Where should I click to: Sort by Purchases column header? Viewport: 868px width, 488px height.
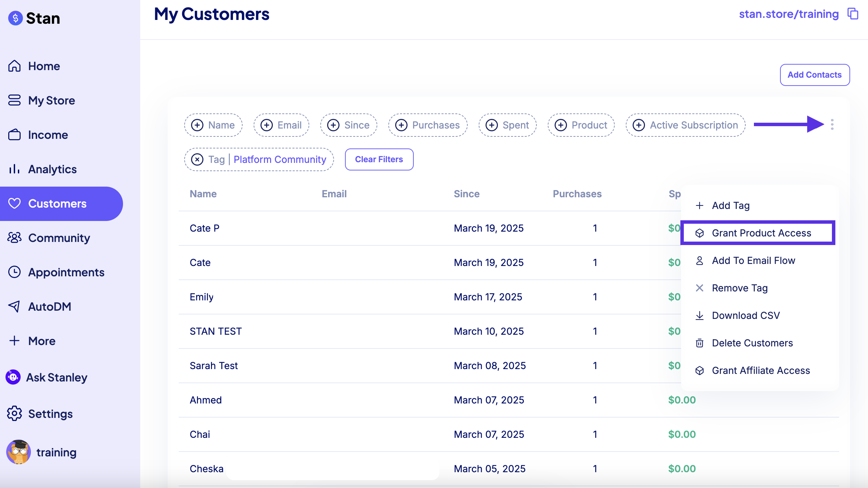coord(577,194)
